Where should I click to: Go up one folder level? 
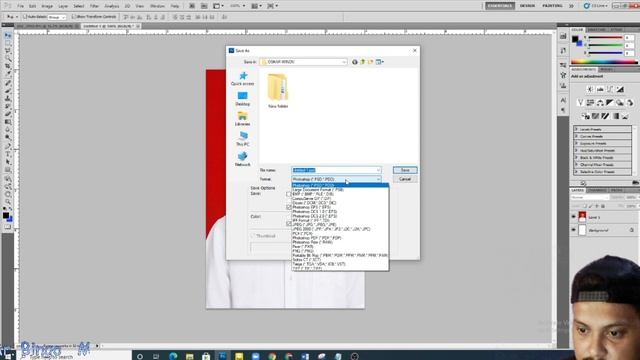(362, 62)
